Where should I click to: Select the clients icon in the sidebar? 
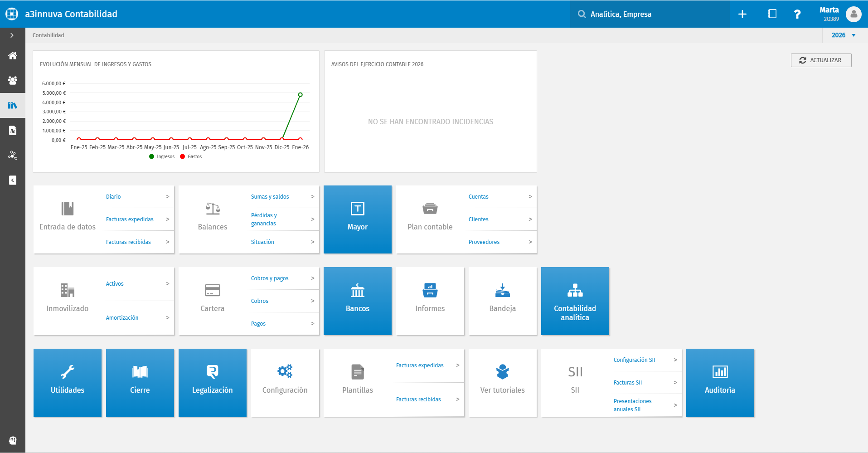(x=13, y=80)
